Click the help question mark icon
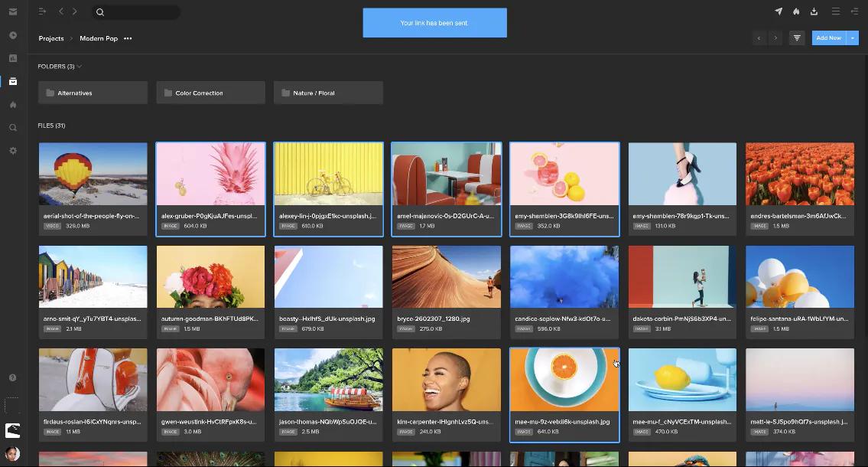Viewport: 868px width, 467px height. (13, 377)
